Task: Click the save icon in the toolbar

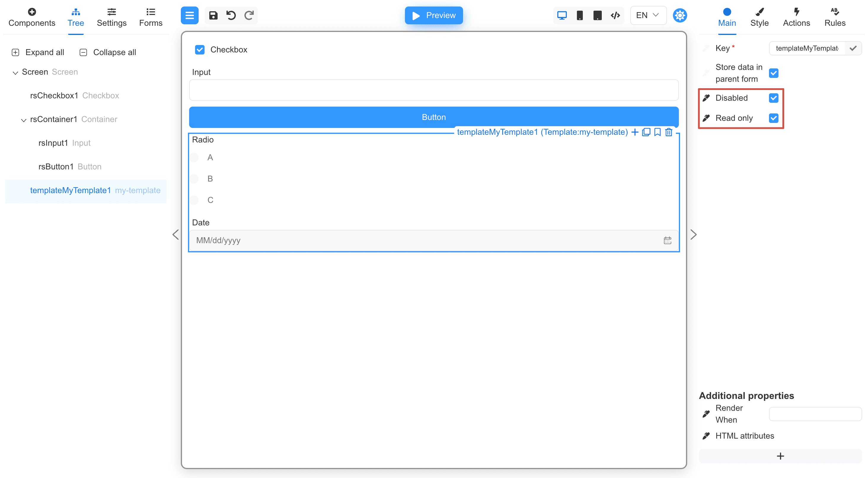Action: (x=213, y=15)
